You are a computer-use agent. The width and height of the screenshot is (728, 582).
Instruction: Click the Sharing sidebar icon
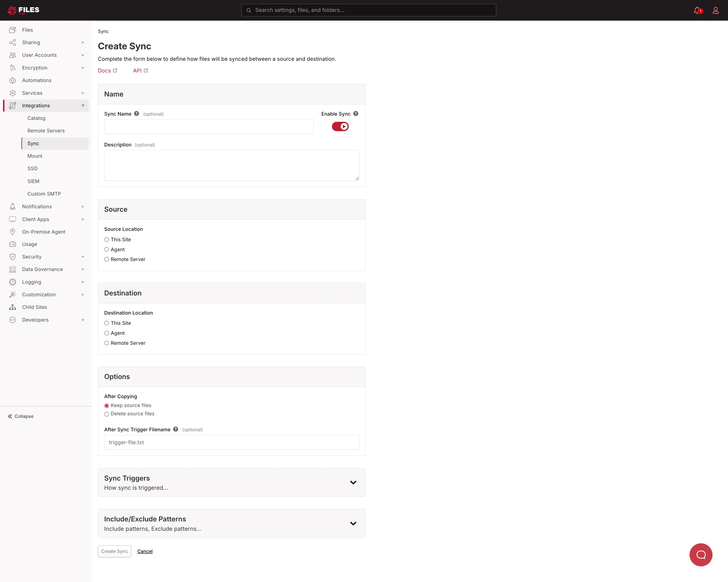[13, 42]
